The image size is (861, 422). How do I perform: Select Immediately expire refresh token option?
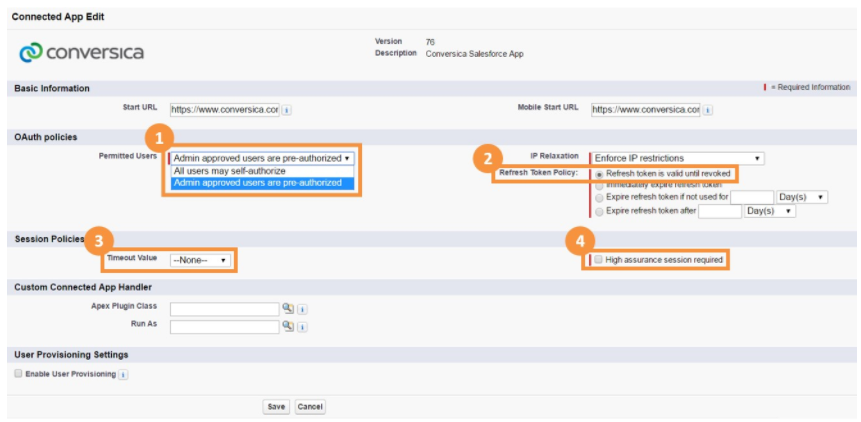(x=599, y=185)
